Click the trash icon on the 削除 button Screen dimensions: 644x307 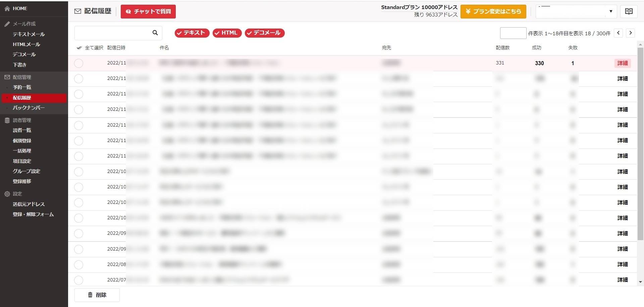(90, 295)
